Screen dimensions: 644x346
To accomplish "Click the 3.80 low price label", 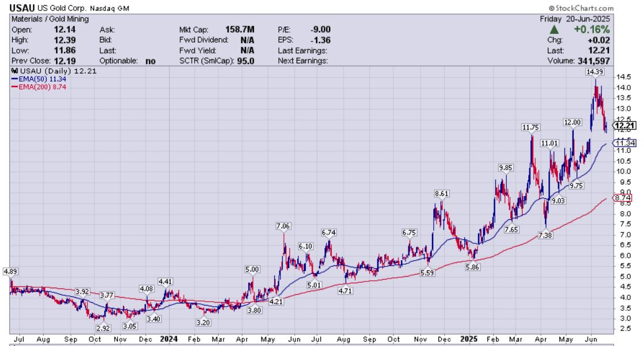I will 254,311.
